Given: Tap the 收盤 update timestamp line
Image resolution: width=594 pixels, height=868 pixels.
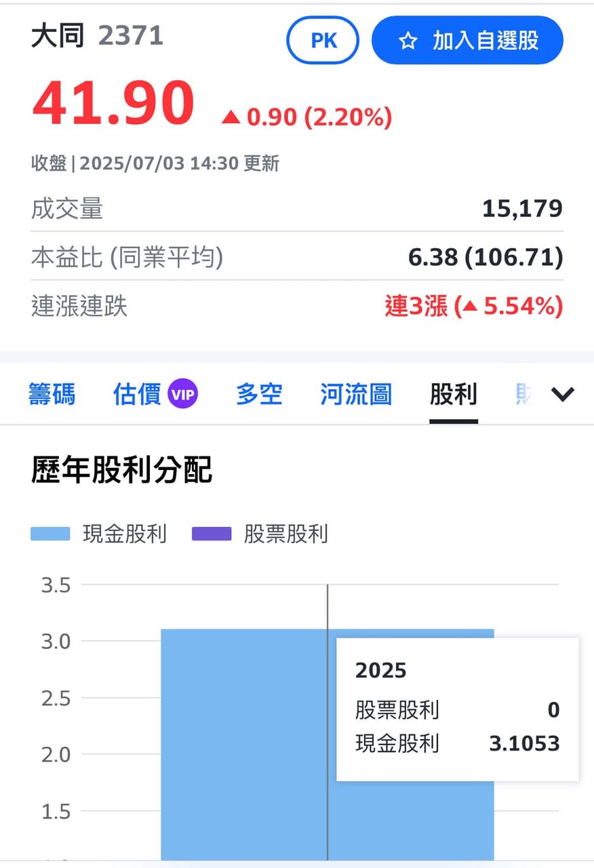Looking at the screenshot, I should [x=155, y=163].
